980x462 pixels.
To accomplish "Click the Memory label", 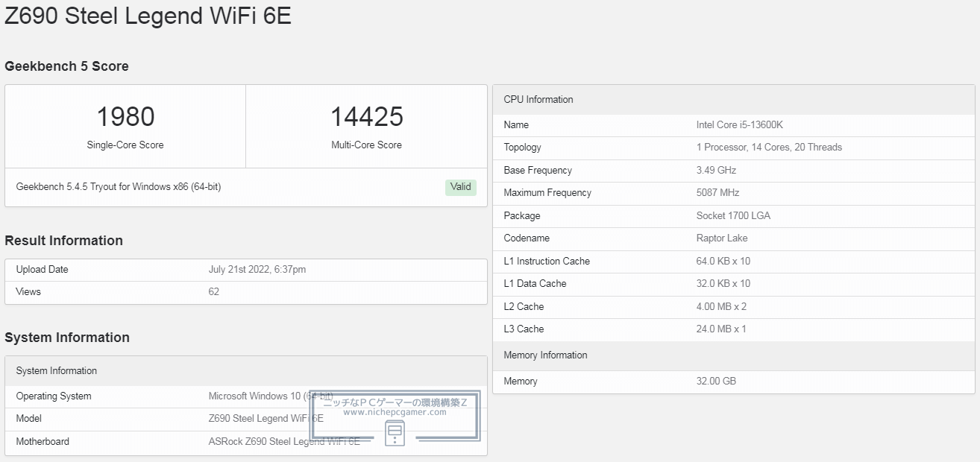I will [521, 382].
